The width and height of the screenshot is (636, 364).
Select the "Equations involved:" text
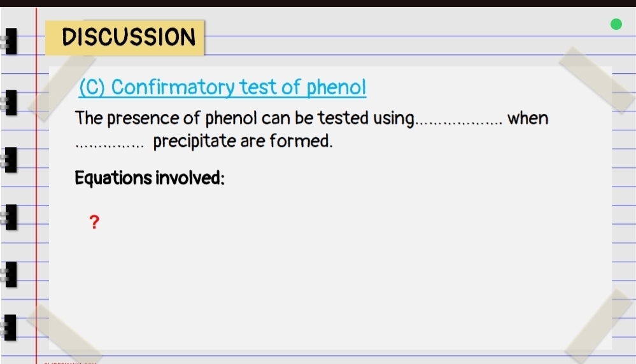(x=149, y=178)
